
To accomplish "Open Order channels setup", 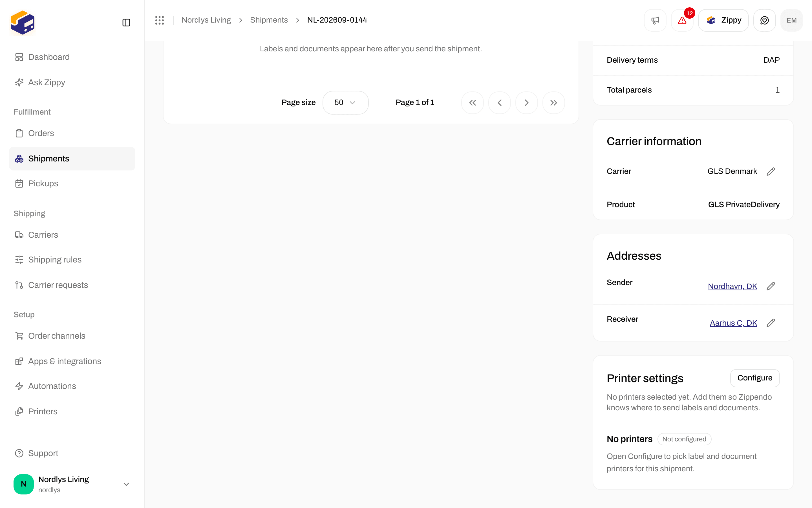I will [x=72, y=336].
